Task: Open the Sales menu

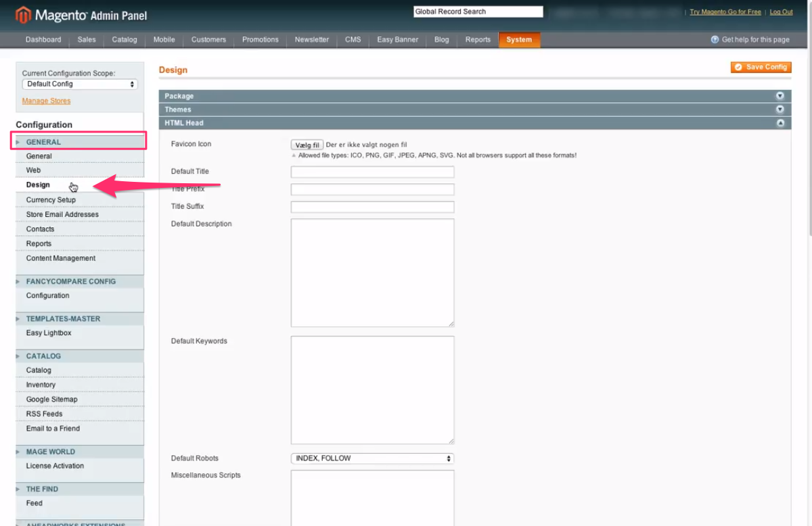Action: pyautogui.click(x=87, y=40)
